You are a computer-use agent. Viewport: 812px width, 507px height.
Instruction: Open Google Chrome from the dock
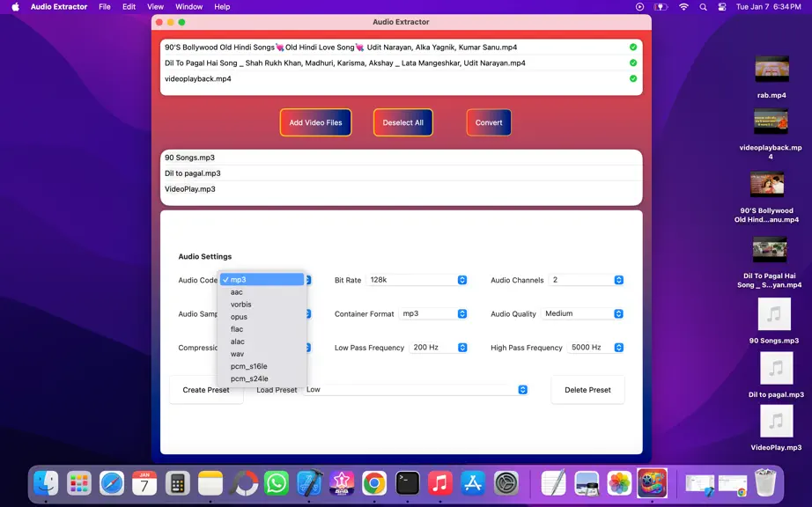(x=374, y=484)
